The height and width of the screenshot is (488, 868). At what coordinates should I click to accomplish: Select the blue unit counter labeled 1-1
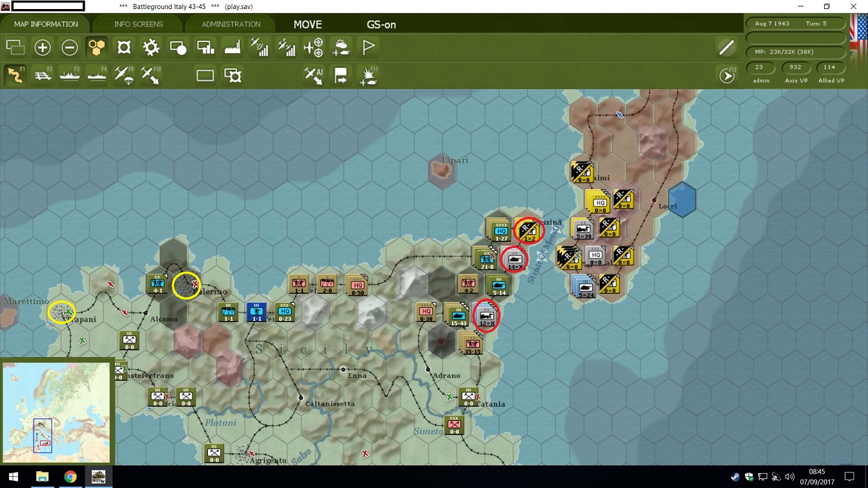[x=256, y=313]
